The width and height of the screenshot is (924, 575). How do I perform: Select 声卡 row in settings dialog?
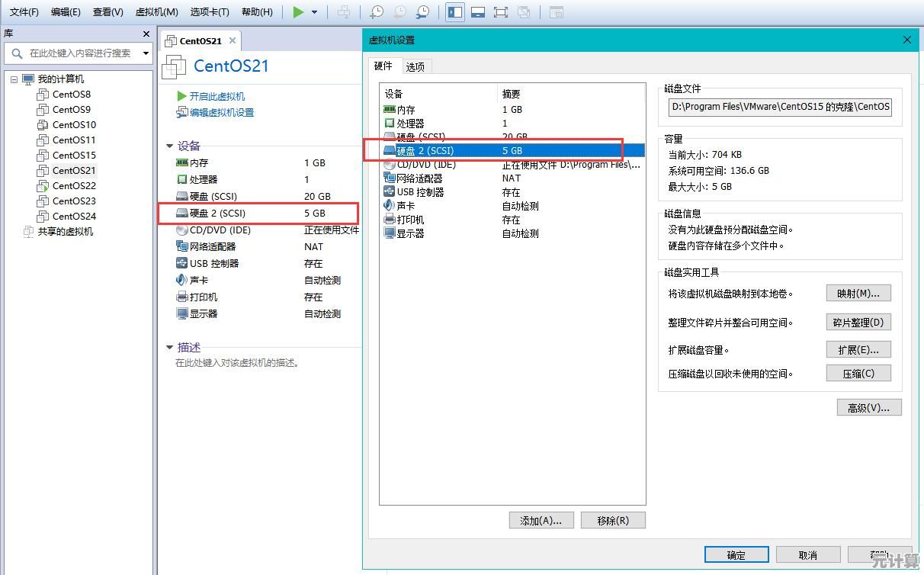[x=512, y=206]
